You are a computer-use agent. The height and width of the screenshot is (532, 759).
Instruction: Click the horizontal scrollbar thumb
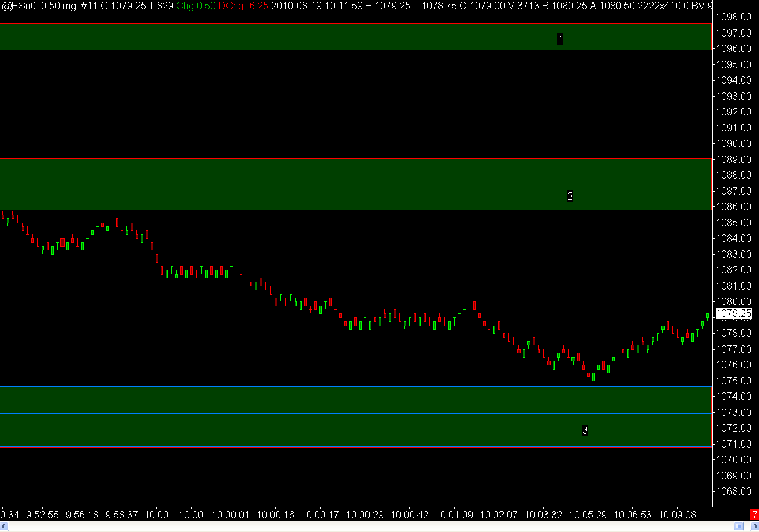(x=739, y=526)
